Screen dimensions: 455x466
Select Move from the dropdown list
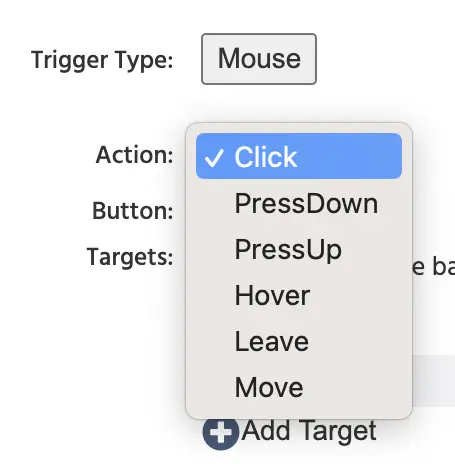(x=299, y=388)
